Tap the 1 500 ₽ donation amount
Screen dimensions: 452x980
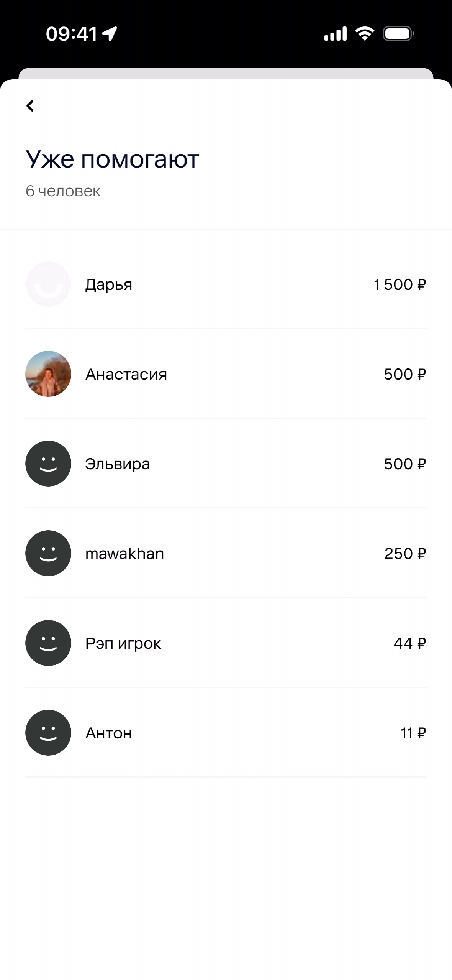400,284
